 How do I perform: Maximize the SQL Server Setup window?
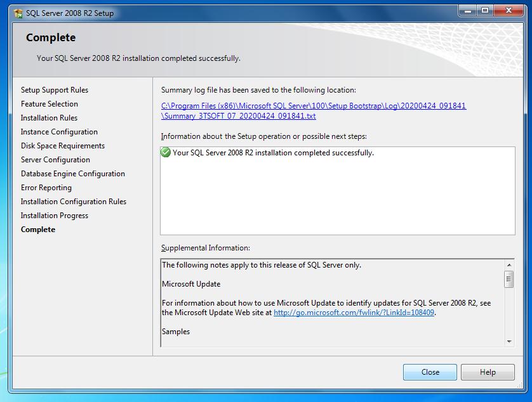485,11
